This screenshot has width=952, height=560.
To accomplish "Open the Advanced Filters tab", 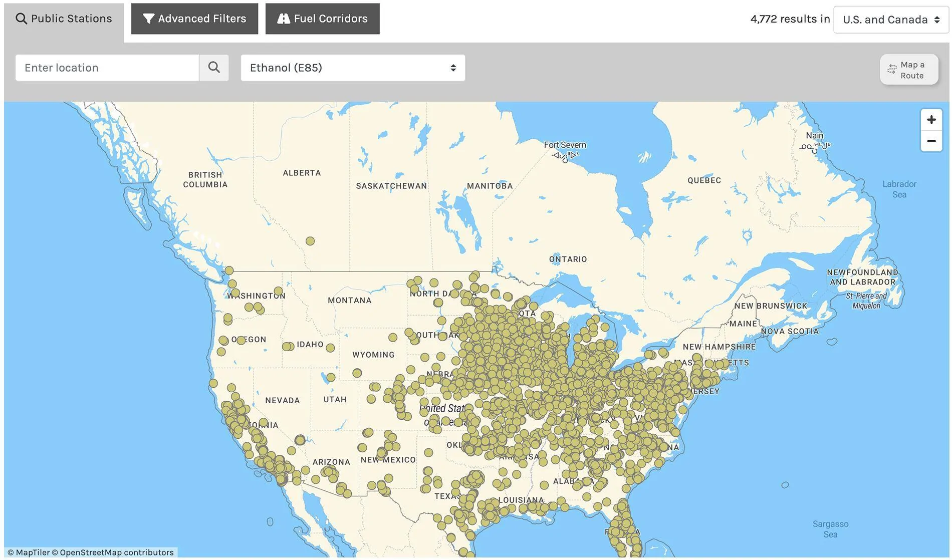I will point(194,19).
